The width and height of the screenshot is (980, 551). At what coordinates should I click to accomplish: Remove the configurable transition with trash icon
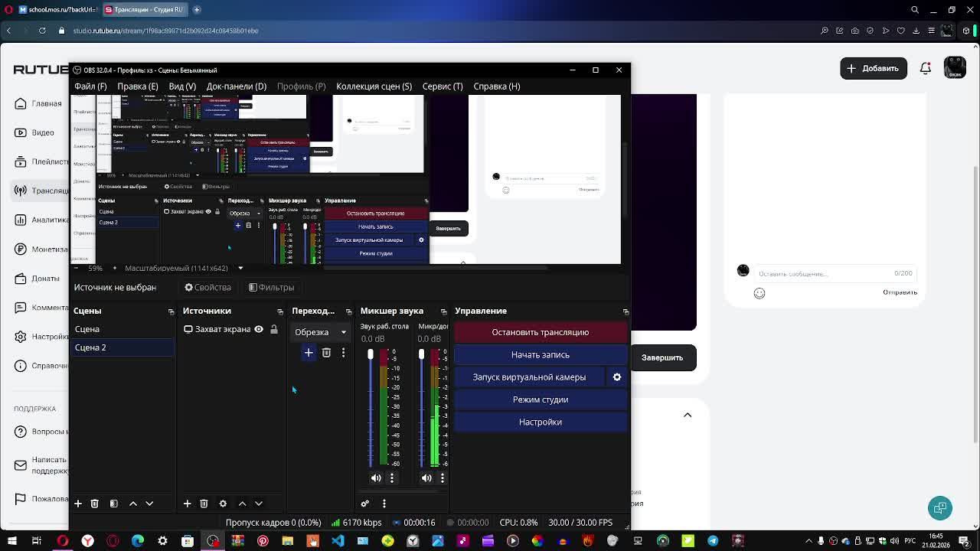tap(326, 353)
